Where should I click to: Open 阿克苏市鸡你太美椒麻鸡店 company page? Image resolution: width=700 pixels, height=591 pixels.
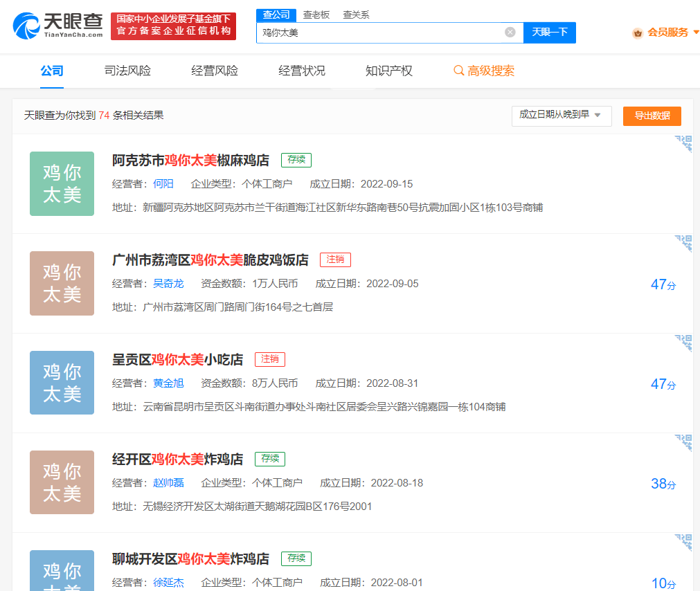tap(190, 160)
